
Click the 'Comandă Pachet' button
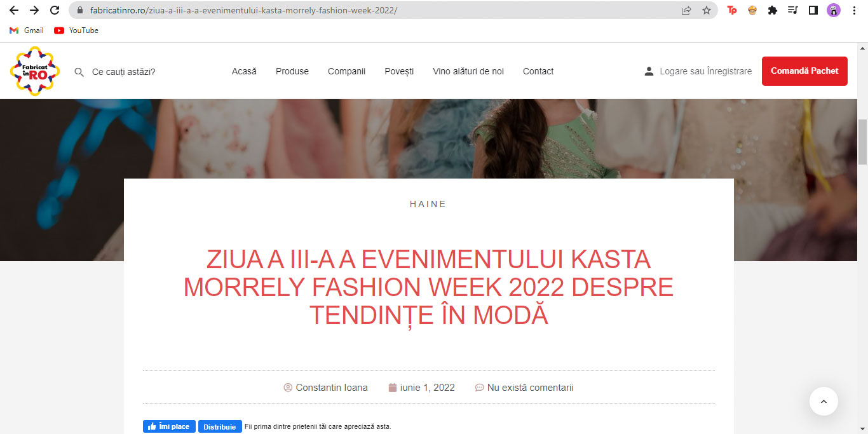(804, 71)
